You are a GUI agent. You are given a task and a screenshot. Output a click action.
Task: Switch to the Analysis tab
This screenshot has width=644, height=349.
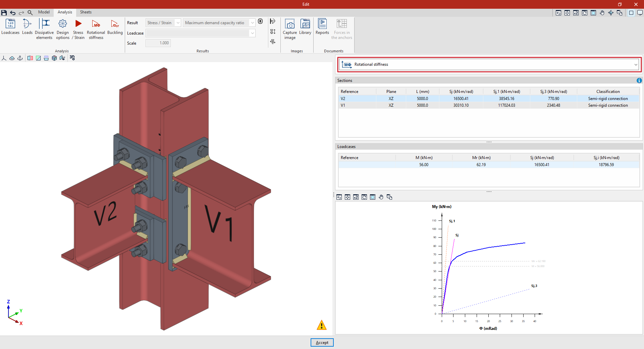coord(65,12)
